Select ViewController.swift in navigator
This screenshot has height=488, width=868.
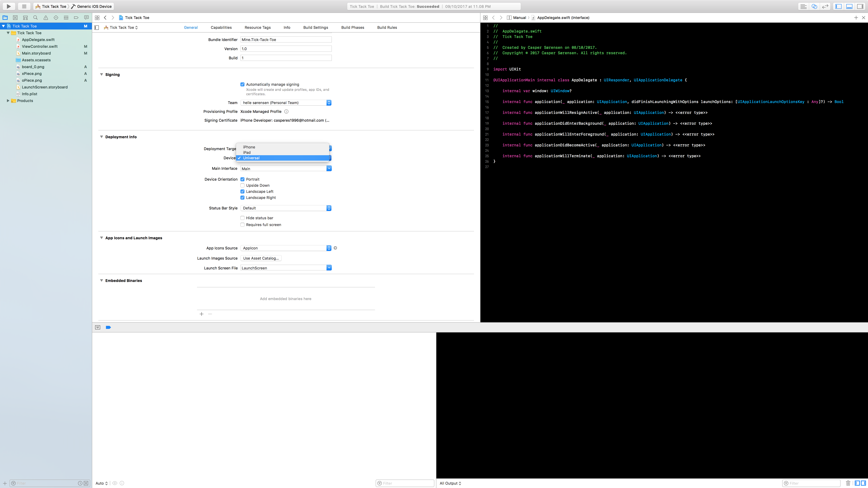point(40,46)
